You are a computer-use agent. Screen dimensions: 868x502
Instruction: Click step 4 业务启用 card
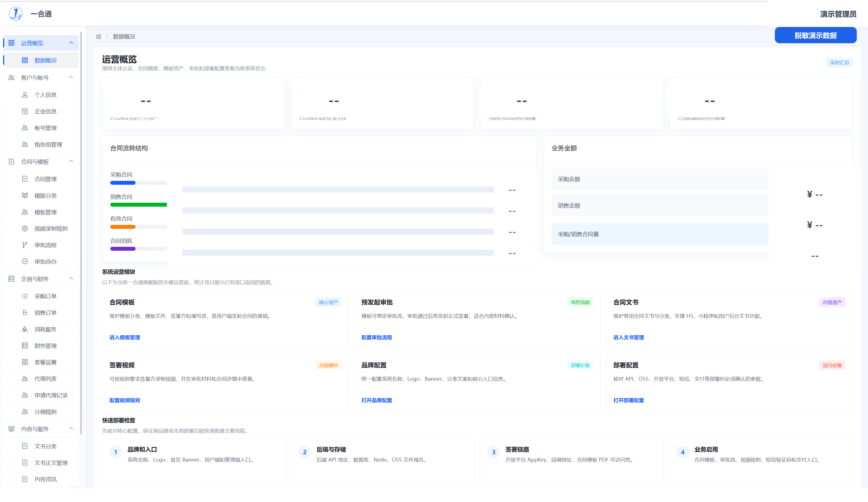tap(761, 461)
